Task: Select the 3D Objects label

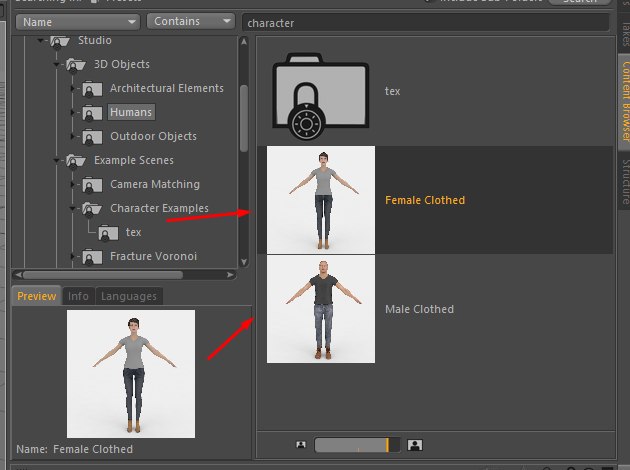Action: tap(122, 64)
